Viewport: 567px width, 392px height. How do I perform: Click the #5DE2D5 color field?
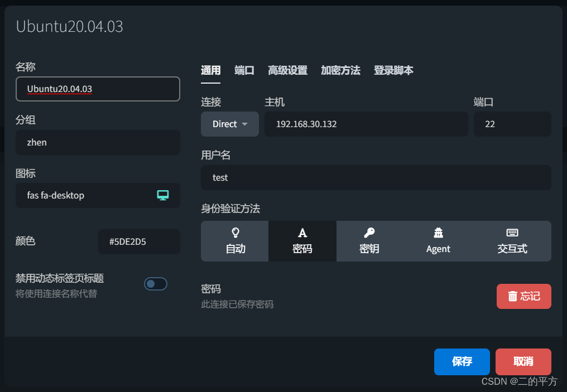pyautogui.click(x=138, y=241)
